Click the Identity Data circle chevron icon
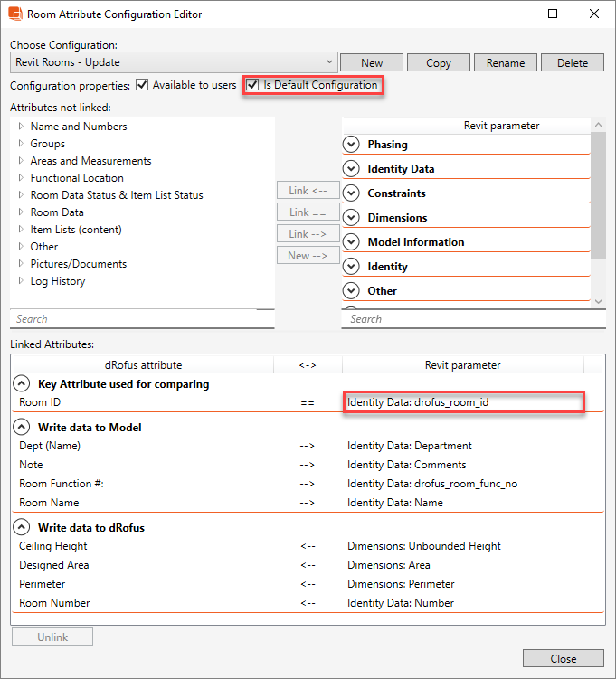Viewport: 616px width, 679px height. (x=352, y=169)
